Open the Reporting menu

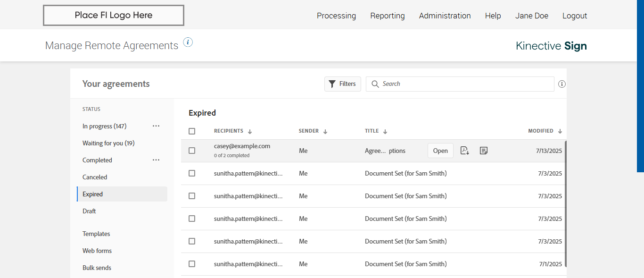click(x=388, y=16)
